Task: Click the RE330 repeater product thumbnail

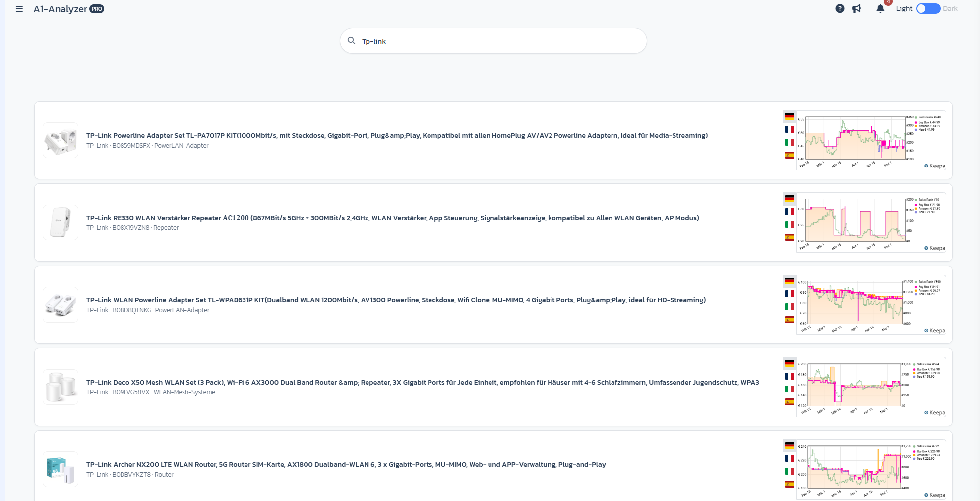Action: point(61,223)
